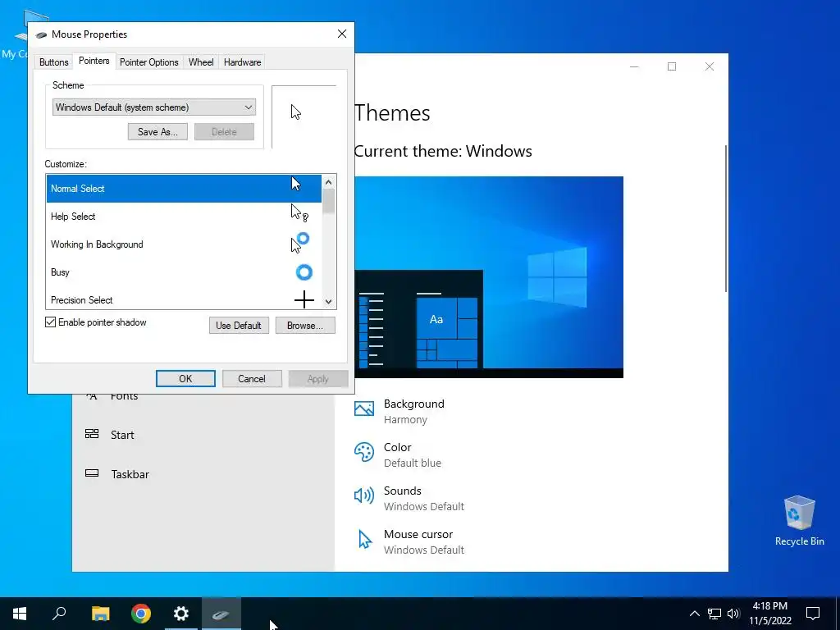Click the network tray icon
The height and width of the screenshot is (630, 840).
coord(714,614)
